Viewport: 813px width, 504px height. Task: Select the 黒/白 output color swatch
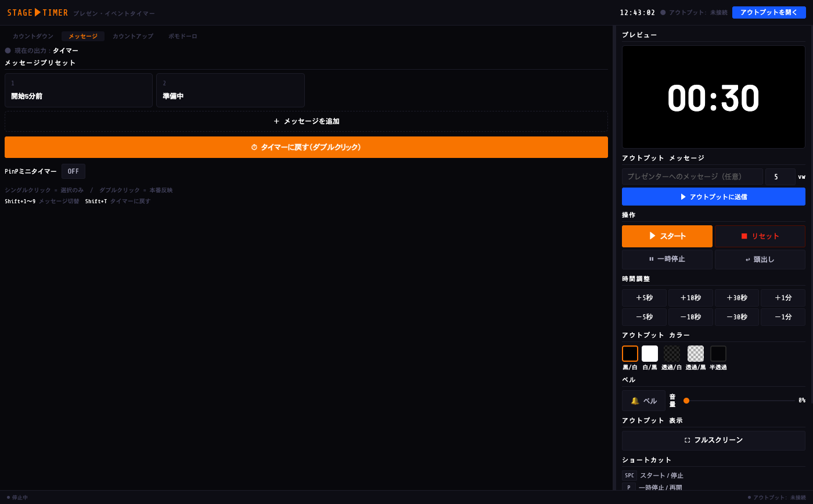pos(630,354)
